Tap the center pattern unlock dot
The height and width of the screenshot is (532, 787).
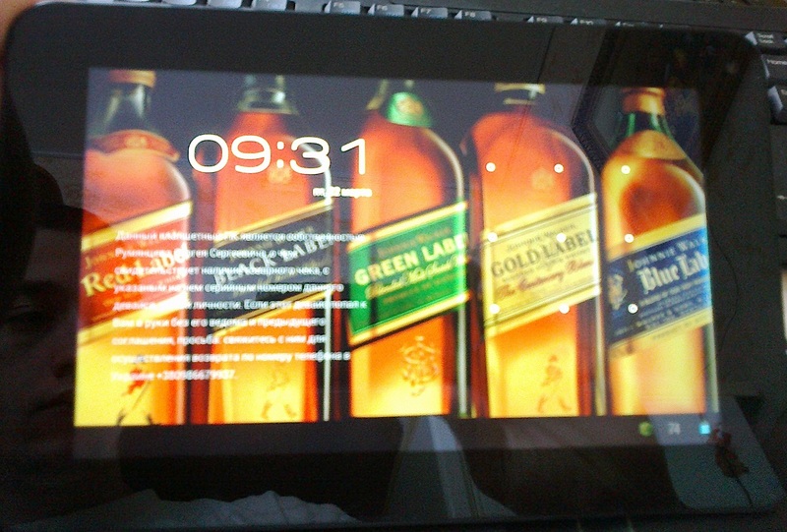(561, 238)
